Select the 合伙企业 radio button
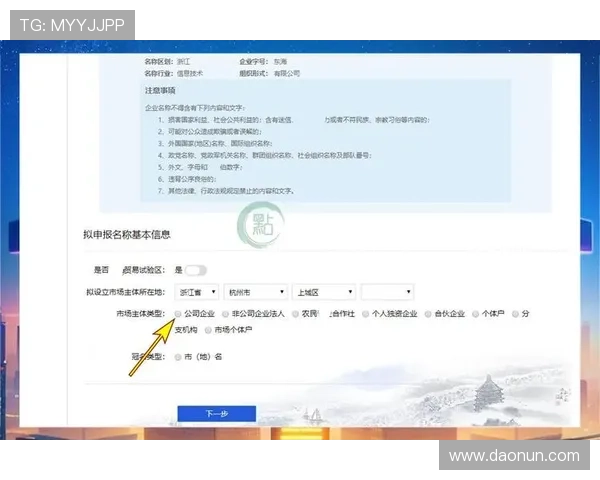 [428, 314]
